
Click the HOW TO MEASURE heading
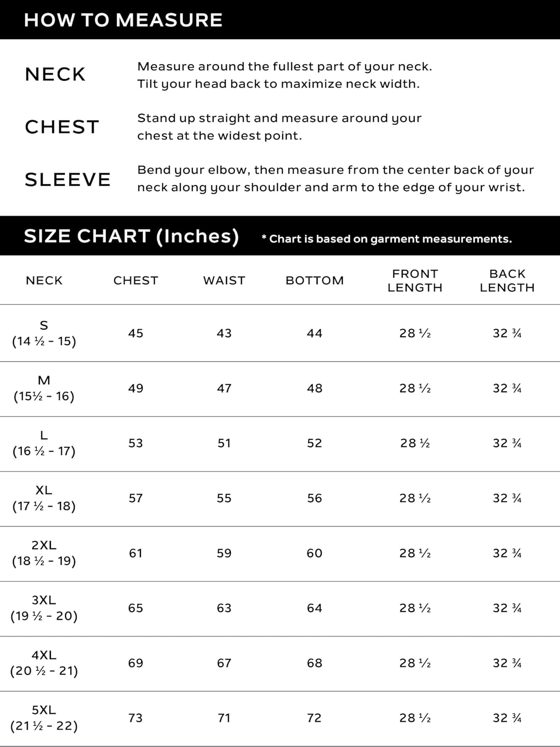123,20
